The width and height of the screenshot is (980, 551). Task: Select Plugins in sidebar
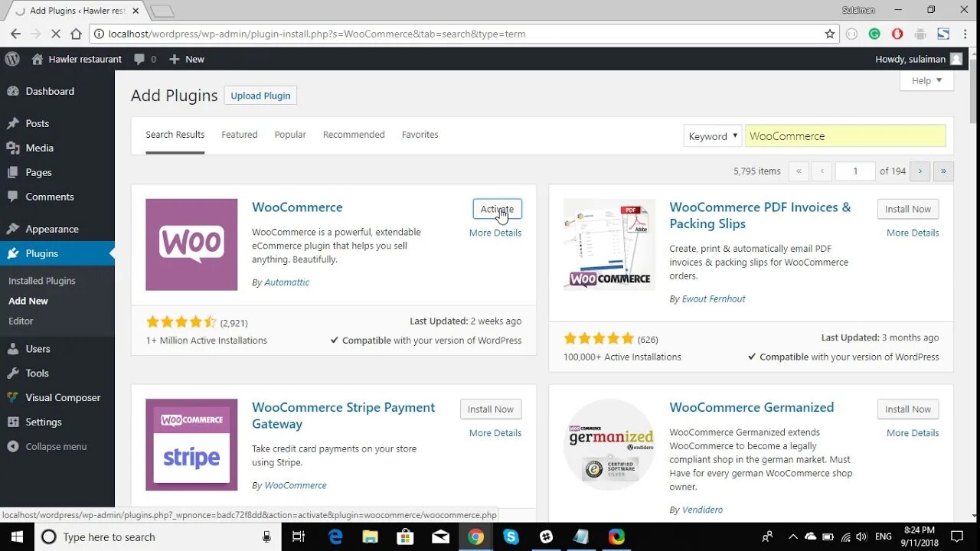tap(57, 253)
